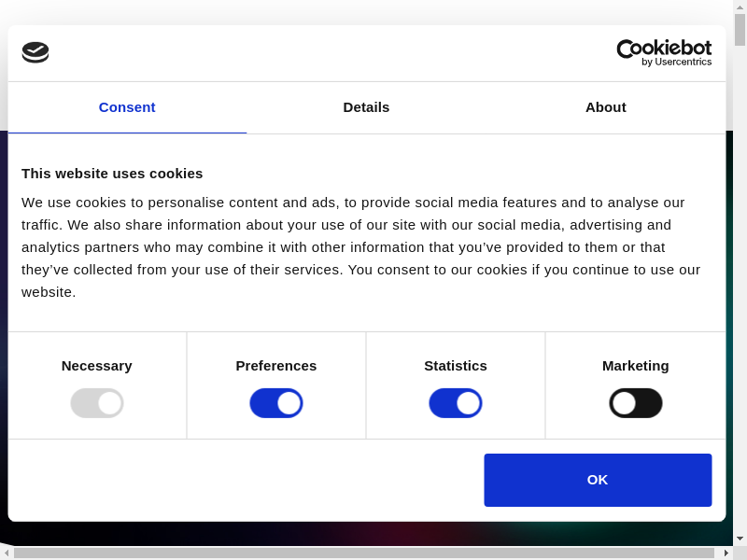747x560 pixels.
Task: Click the Preferences label text
Action: [x=276, y=366]
